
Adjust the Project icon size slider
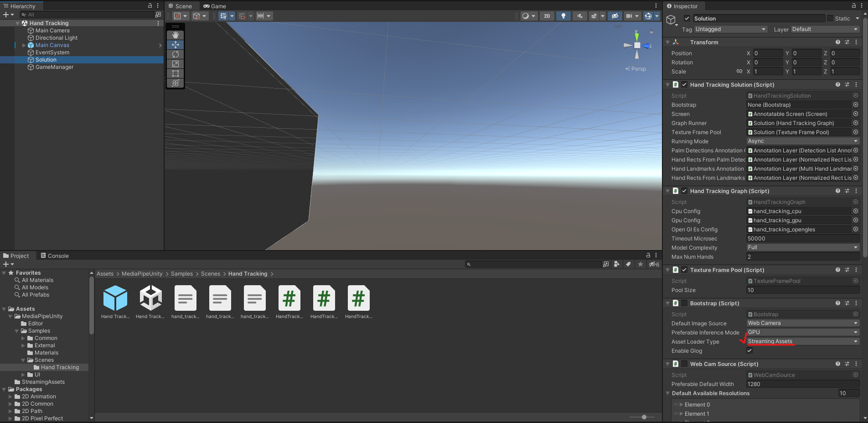[645, 417]
